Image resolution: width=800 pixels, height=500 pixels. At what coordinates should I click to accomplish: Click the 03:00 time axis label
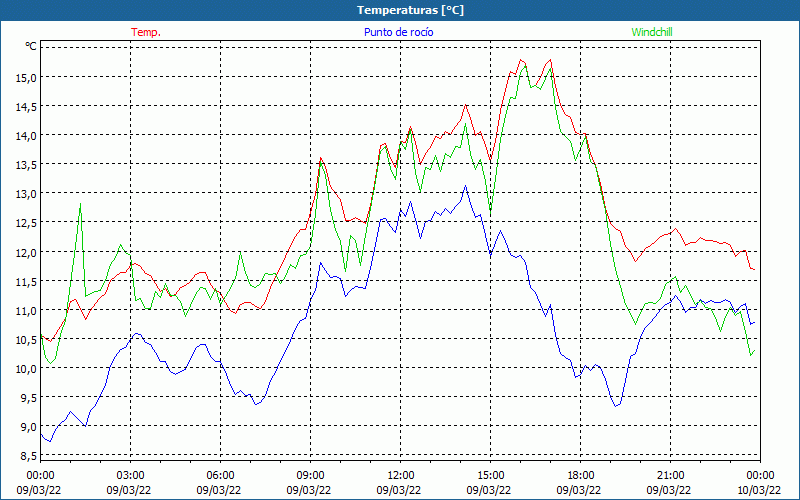[131, 476]
